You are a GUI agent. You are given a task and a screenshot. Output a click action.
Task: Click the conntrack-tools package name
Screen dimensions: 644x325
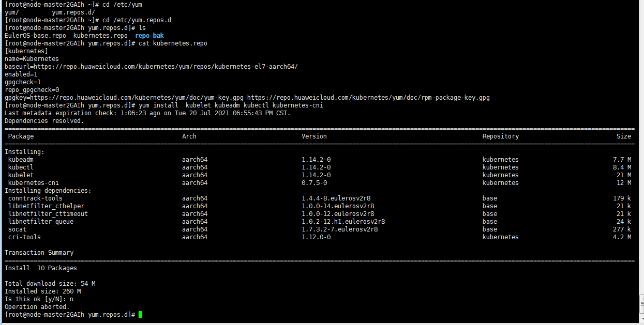pos(35,198)
